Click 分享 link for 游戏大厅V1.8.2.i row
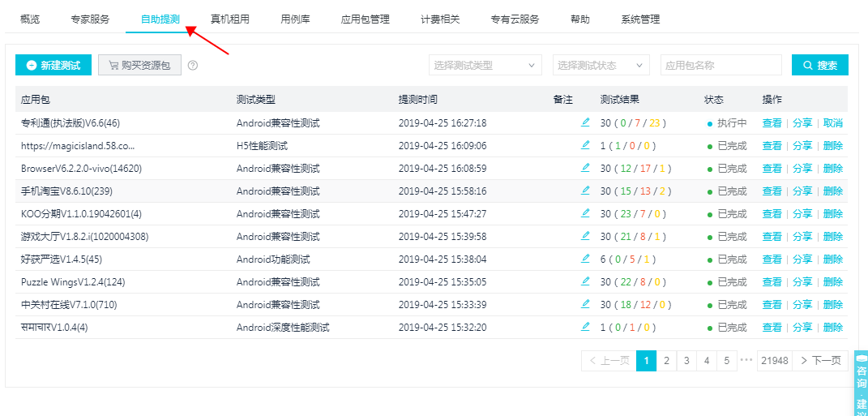Image resolution: width=868 pixels, height=416 pixels. (x=802, y=237)
